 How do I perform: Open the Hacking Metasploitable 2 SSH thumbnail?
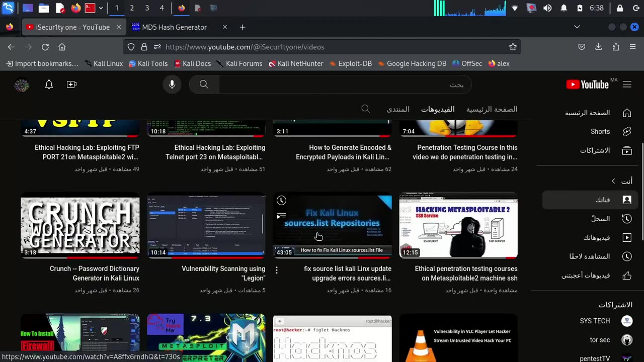(458, 225)
